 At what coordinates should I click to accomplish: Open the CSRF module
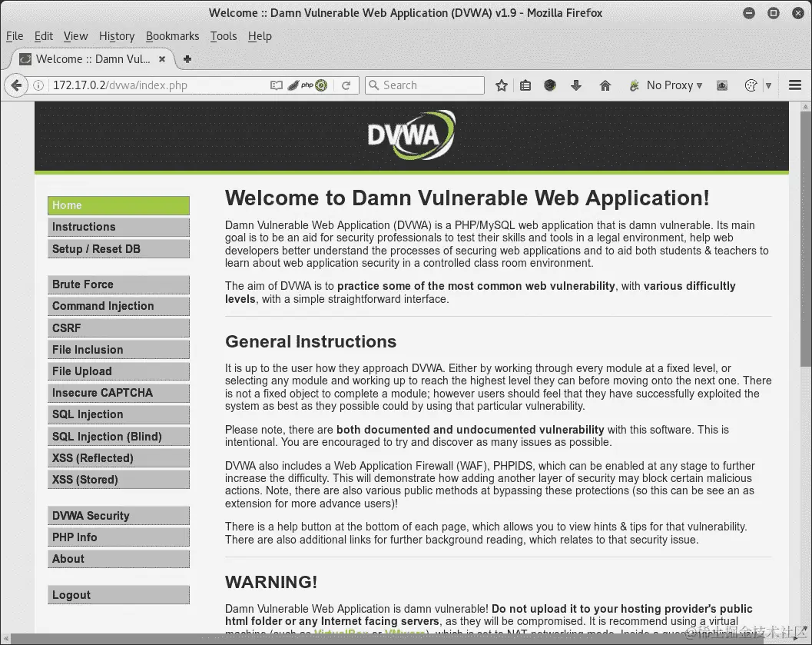tap(118, 328)
